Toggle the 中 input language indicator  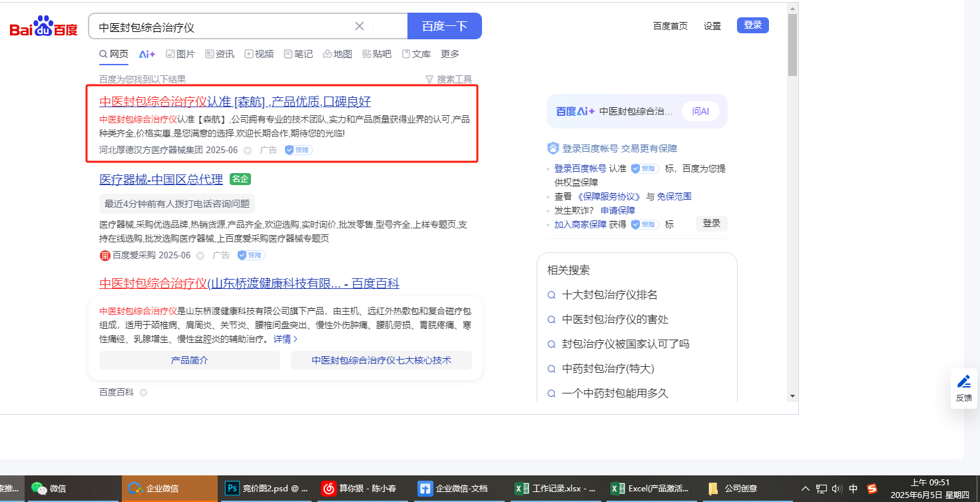(x=854, y=488)
